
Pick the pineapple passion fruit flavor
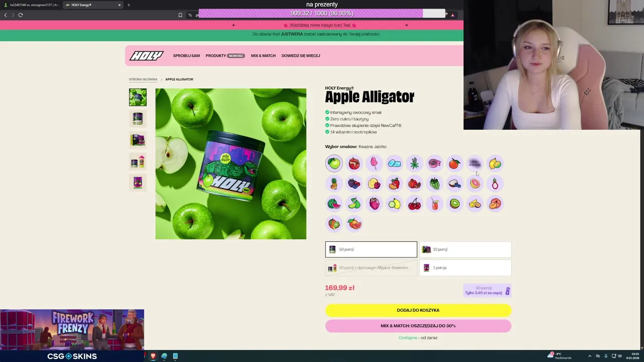(x=475, y=204)
